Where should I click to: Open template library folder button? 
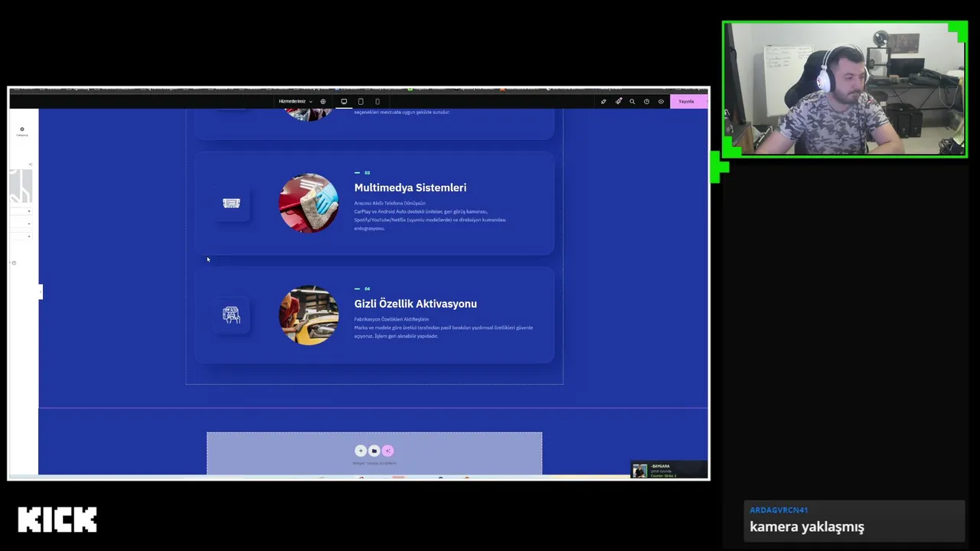[374, 451]
